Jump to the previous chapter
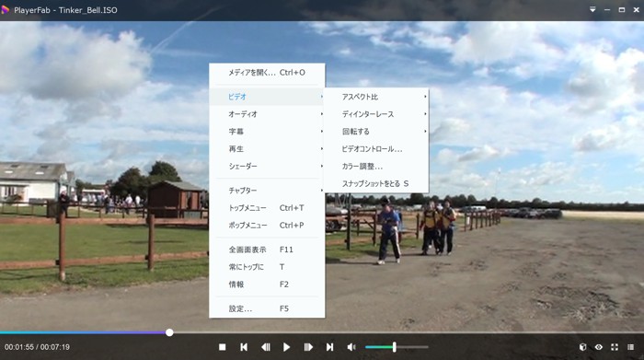 click(x=244, y=347)
